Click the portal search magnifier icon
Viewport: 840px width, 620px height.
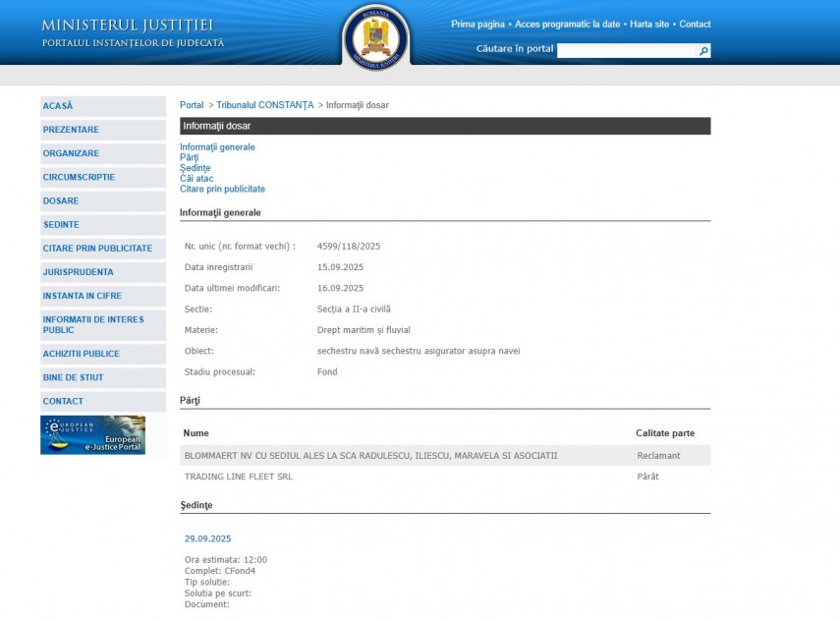point(703,50)
